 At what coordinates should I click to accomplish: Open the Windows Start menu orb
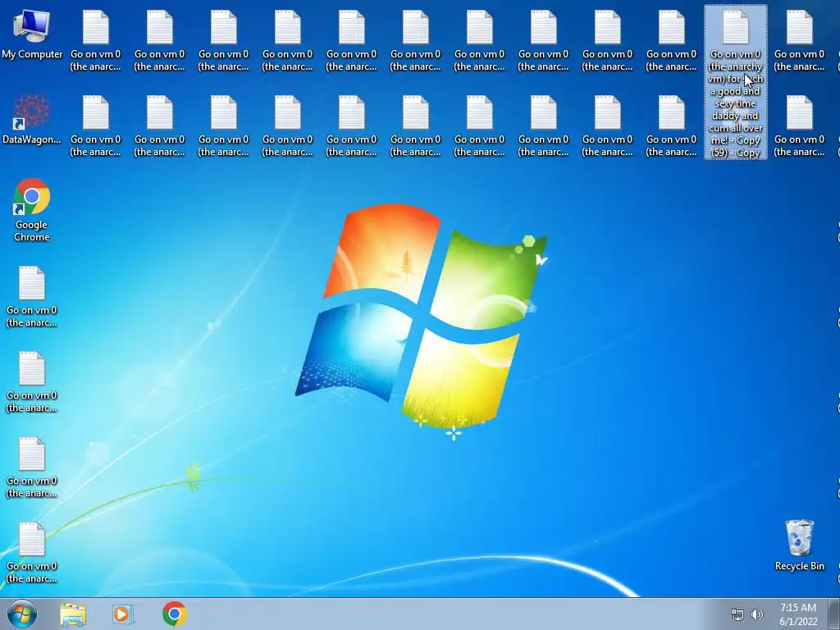click(x=21, y=614)
